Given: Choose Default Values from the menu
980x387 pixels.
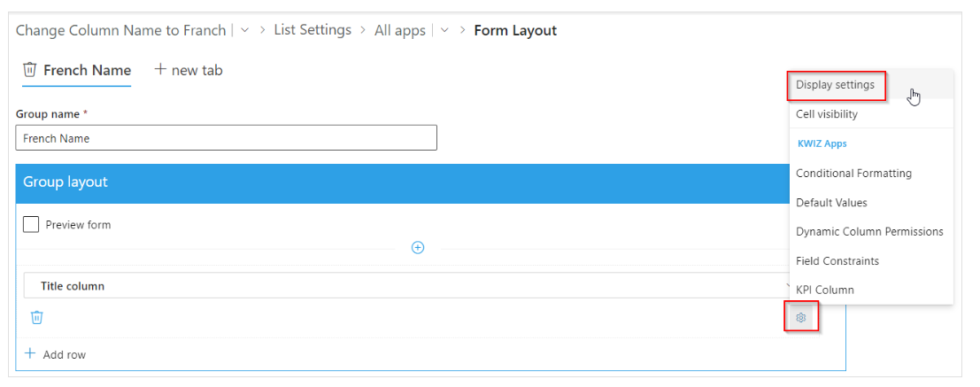Looking at the screenshot, I should [831, 203].
